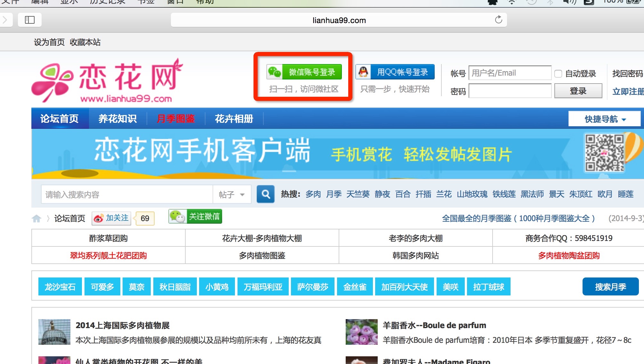The height and width of the screenshot is (364, 644).
Task: Click the hot search term 朱顶红
Action: coord(581,194)
